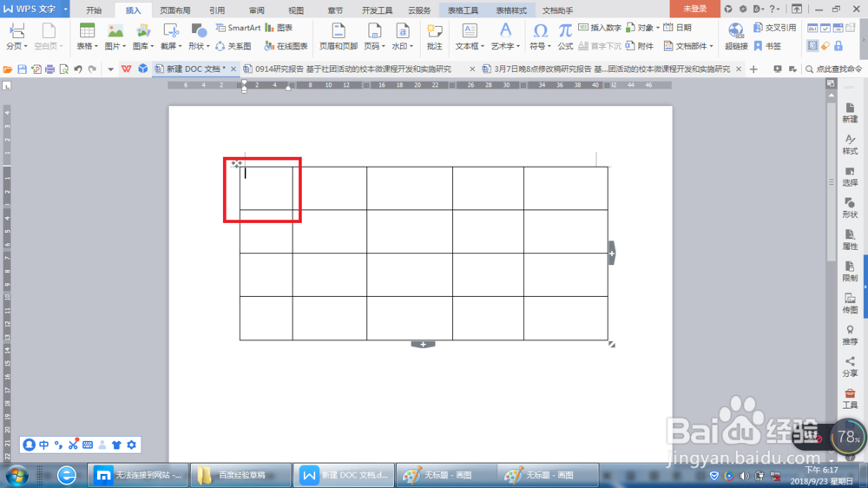
Task: Expand the 文本框 dropdown arrow
Action: [x=482, y=47]
